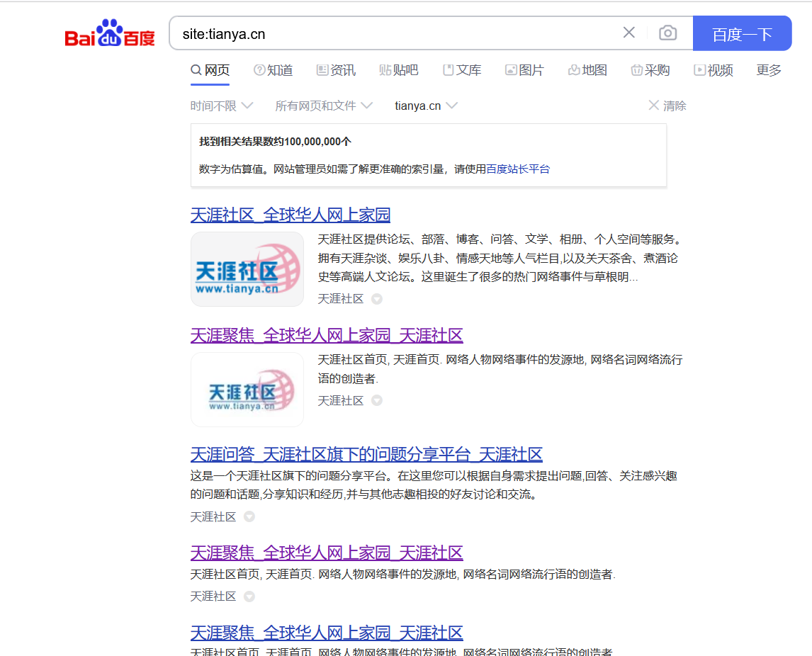Clear the search box with X icon
The width and height of the screenshot is (812, 656).
point(628,33)
